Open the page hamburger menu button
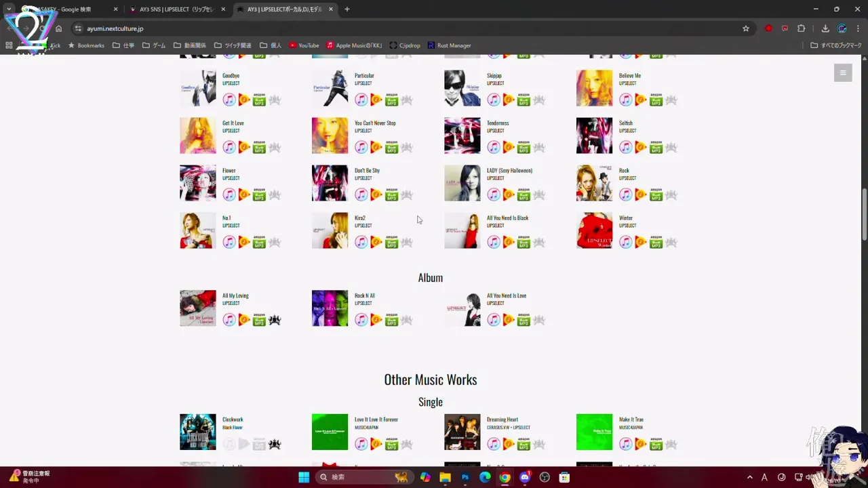Image resolution: width=868 pixels, height=488 pixels. click(843, 73)
